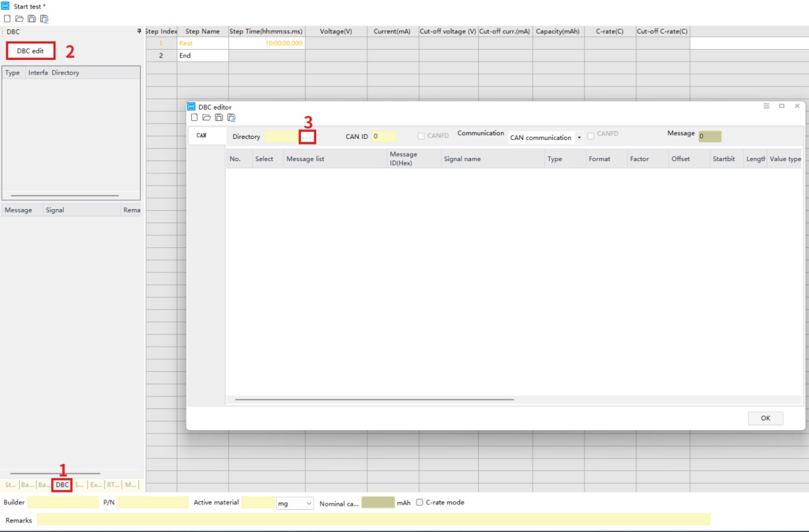Switch to the DBC bottom tab
Image resolution: width=809 pixels, height=532 pixels.
tap(62, 485)
